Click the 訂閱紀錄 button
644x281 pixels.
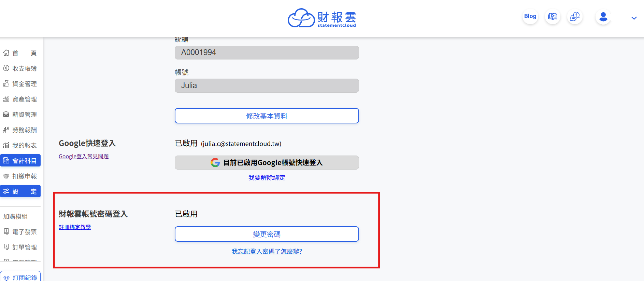coord(20,277)
